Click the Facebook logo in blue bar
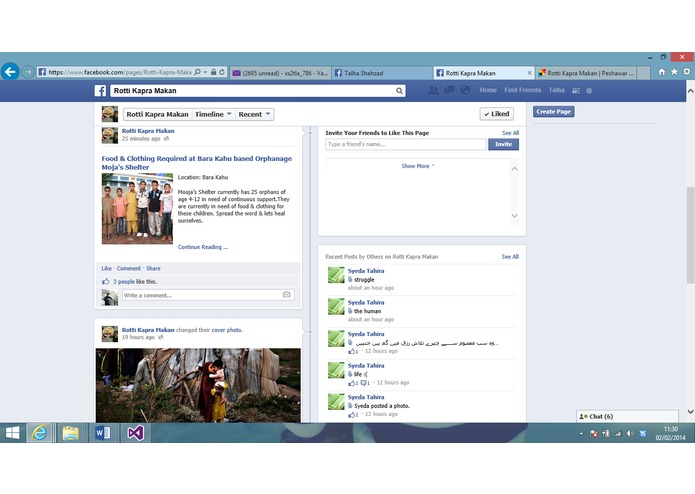695x494 pixels. [100, 91]
